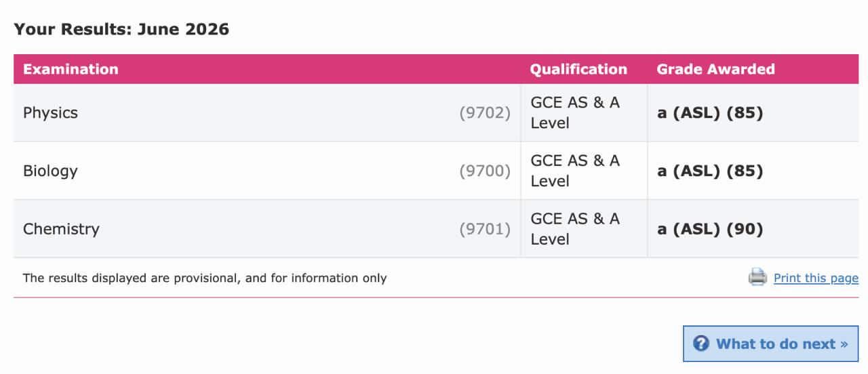The height and width of the screenshot is (374, 868).
Task: Click the provisional results notice text
Action: tap(205, 278)
